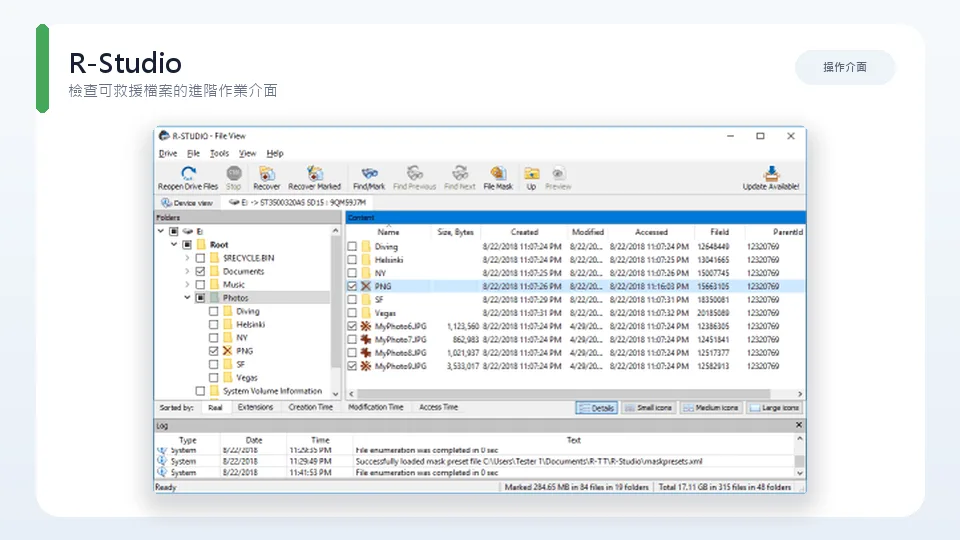960x540 pixels.
Task: Select the Extensions sorting tab
Action: tap(255, 408)
